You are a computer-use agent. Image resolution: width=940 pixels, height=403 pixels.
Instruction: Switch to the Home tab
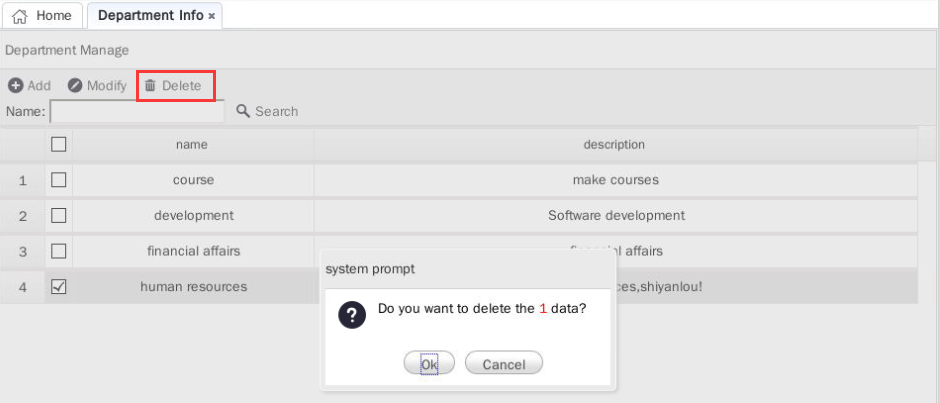[x=43, y=16]
